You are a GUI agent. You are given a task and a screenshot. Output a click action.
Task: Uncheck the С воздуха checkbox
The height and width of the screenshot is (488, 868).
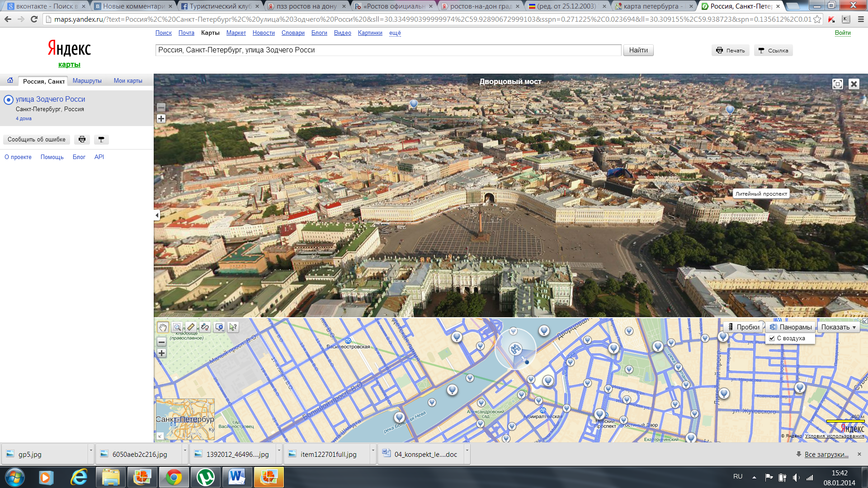click(x=772, y=338)
